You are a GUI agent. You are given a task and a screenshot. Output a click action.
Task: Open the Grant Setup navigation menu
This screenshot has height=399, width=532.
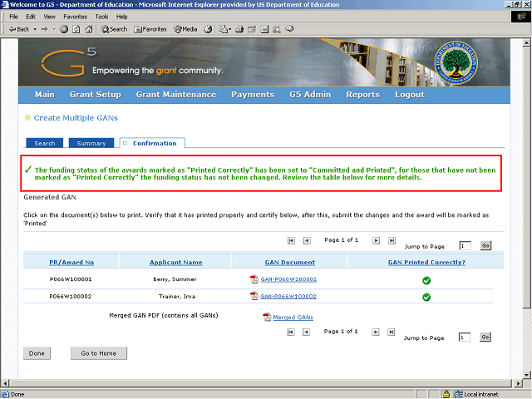pos(96,95)
